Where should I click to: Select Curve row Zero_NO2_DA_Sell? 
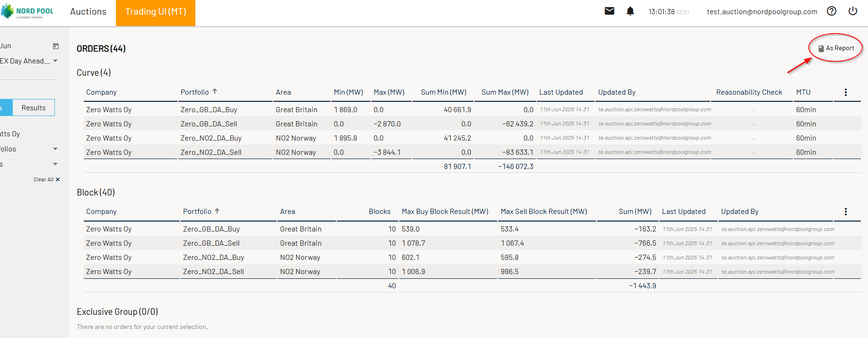pos(472,152)
